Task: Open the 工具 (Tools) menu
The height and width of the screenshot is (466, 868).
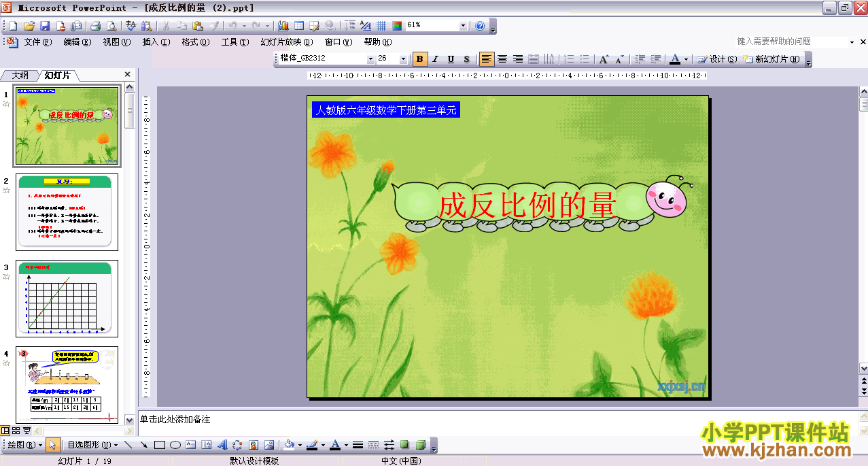Action: [235, 42]
